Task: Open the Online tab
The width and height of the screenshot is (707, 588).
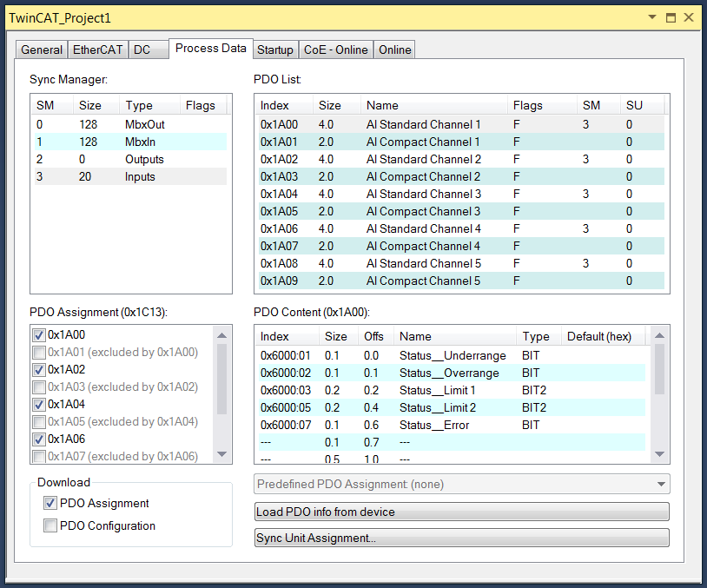Action: pos(395,50)
